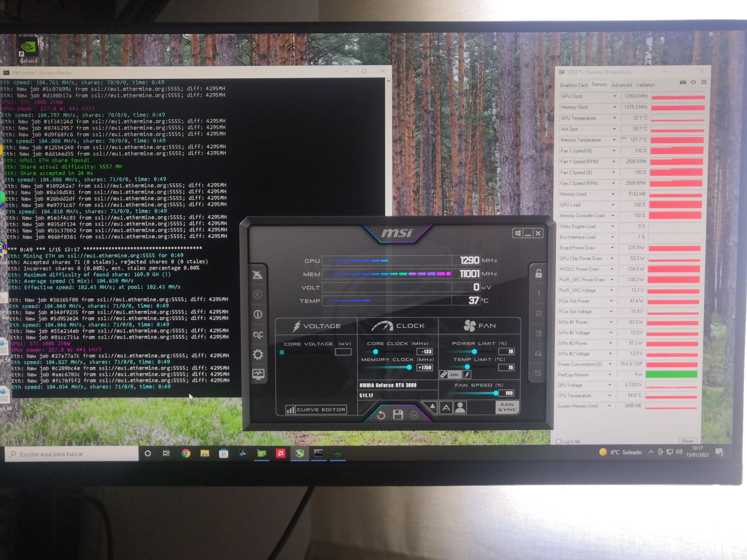Open the detached hardware monitor icon

(x=258, y=374)
